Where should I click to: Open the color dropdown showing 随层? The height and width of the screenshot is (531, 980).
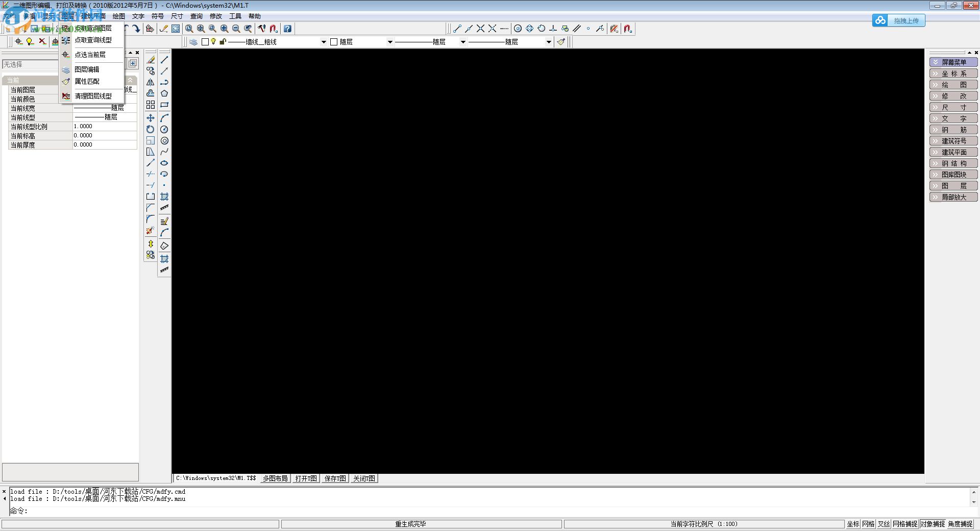390,42
